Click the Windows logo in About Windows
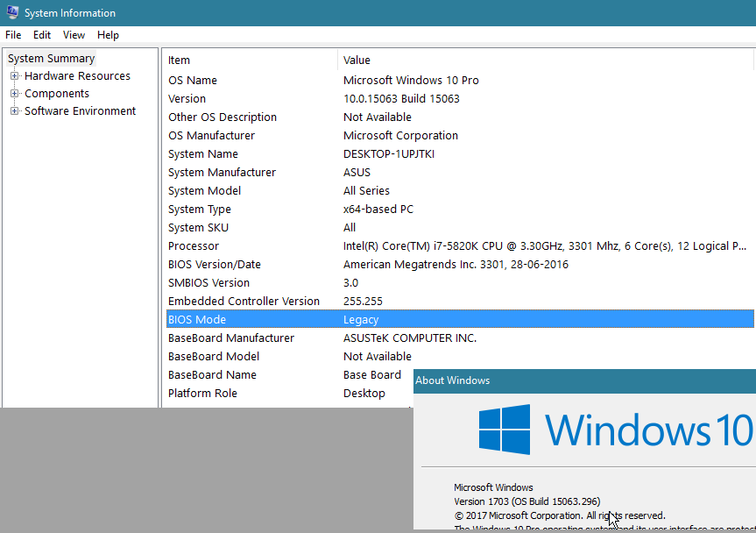This screenshot has width=756, height=533. [x=505, y=430]
